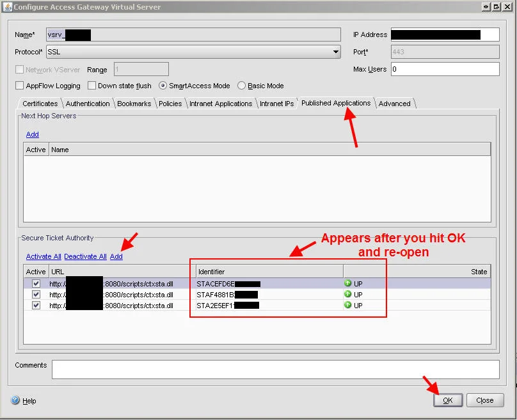Viewport: 517px width, 420px height.
Task: Select STA row with identifier STAF4881B
Action: coord(257,295)
